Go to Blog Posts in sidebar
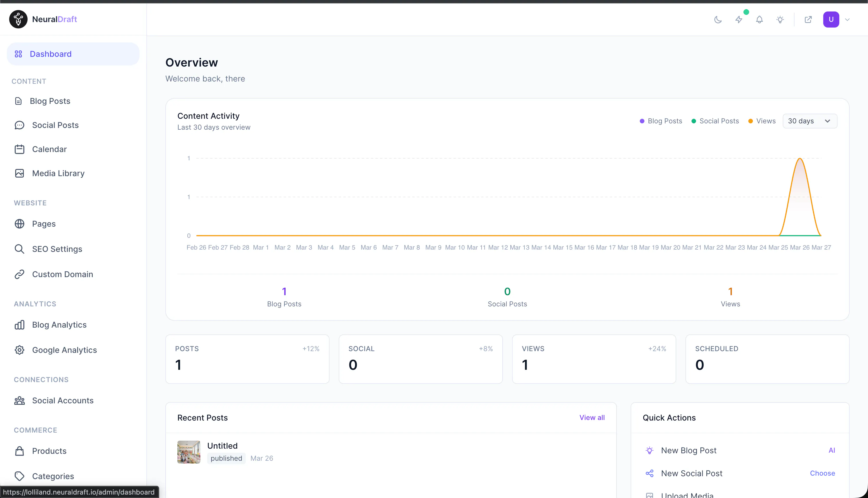The width and height of the screenshot is (868, 498). (x=50, y=101)
